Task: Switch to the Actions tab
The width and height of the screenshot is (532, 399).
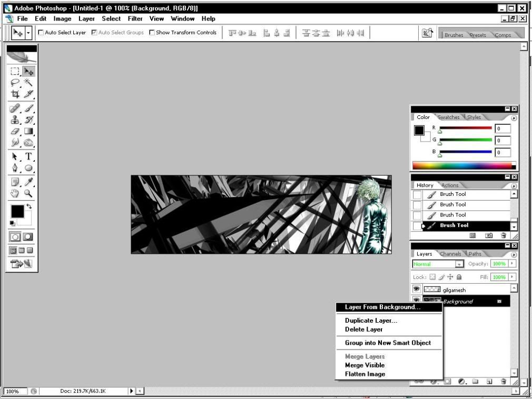Action: point(450,185)
